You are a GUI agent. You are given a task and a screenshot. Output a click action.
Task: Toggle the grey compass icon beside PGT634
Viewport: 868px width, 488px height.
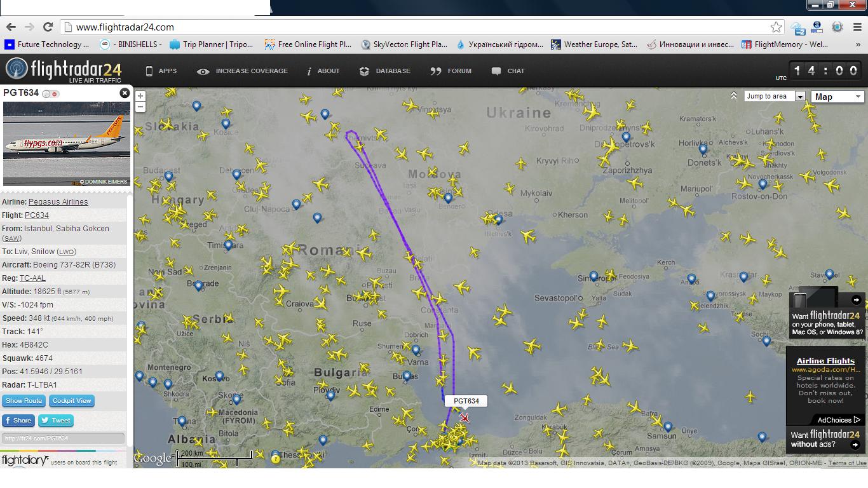point(46,93)
